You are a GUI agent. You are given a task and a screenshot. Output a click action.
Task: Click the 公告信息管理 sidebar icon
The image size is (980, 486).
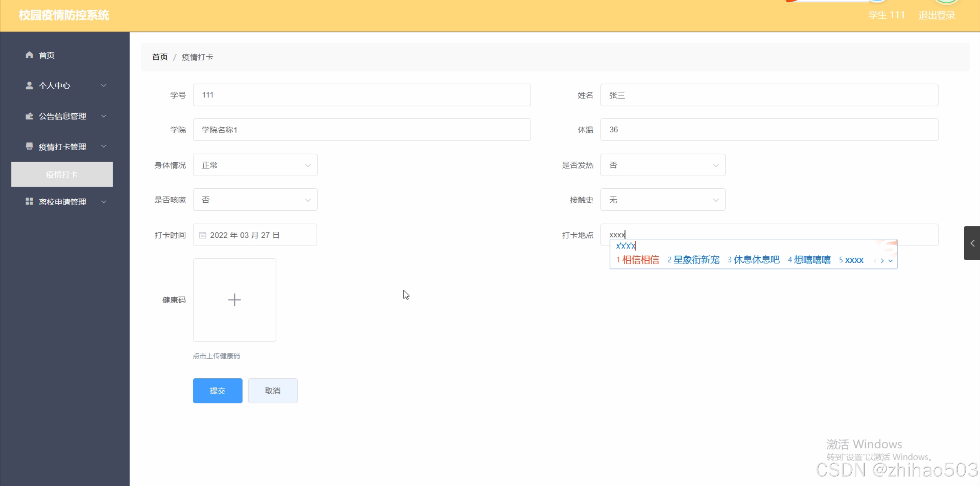[x=29, y=116]
